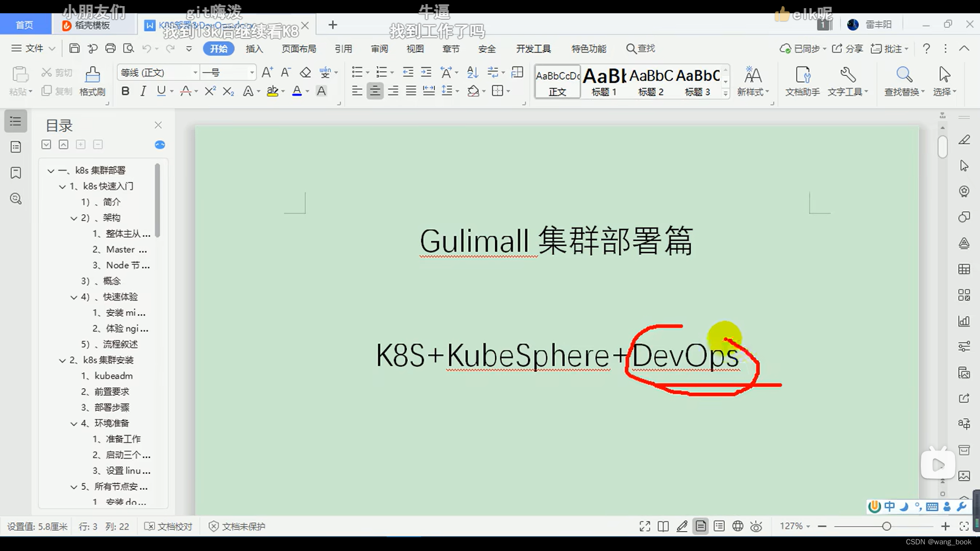Click the smart-recognize blue icon in the outline panel
The width and height of the screenshot is (980, 551).
[160, 145]
